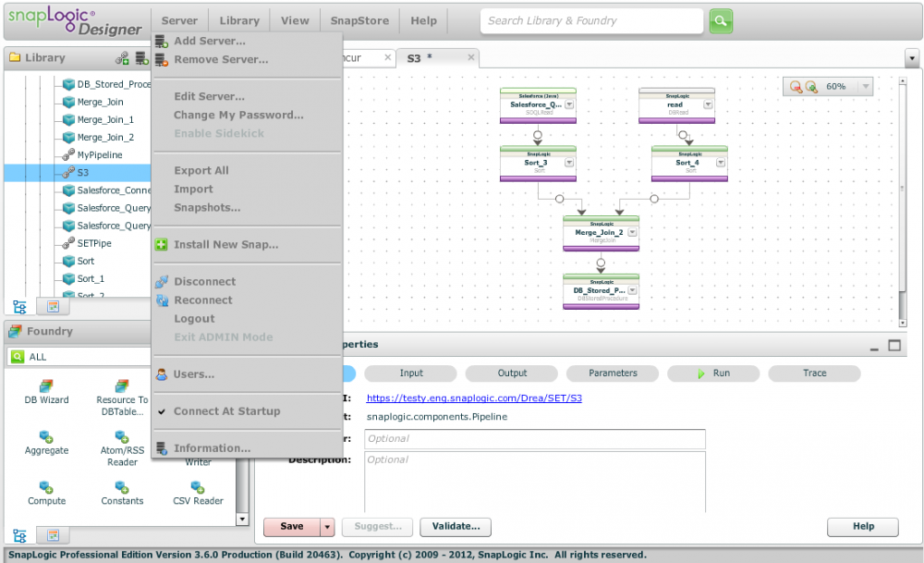The image size is (924, 563).
Task: Open the Sort_4 component dropdown arrow
Action: coord(721,163)
